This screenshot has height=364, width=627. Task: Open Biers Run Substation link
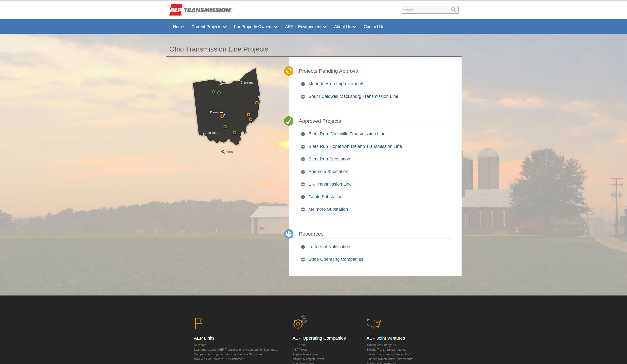[x=329, y=159]
